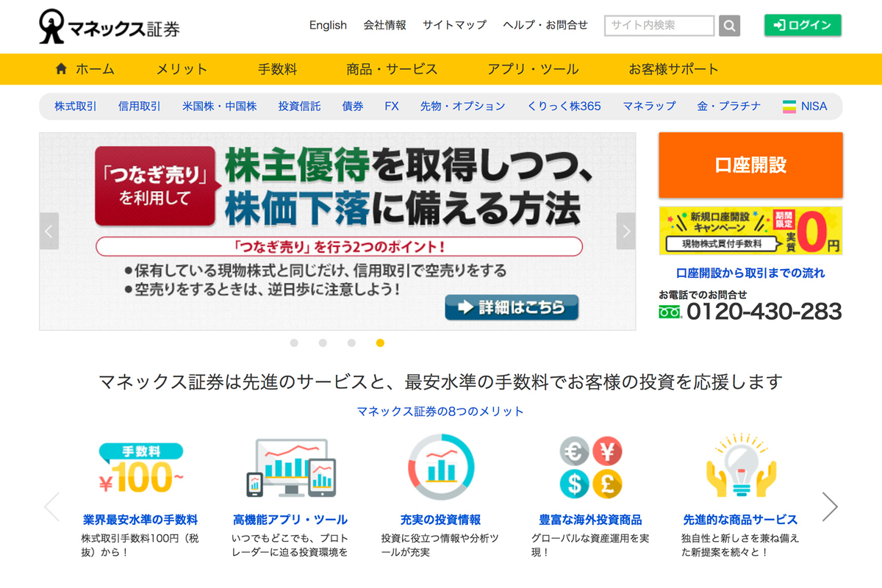This screenshot has height=588, width=882.
Task: Select the third carousel dot
Action: pos(351,343)
